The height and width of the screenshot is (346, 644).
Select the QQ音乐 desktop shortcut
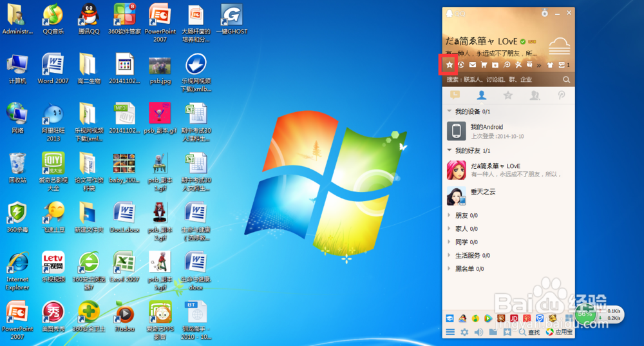[x=53, y=19]
